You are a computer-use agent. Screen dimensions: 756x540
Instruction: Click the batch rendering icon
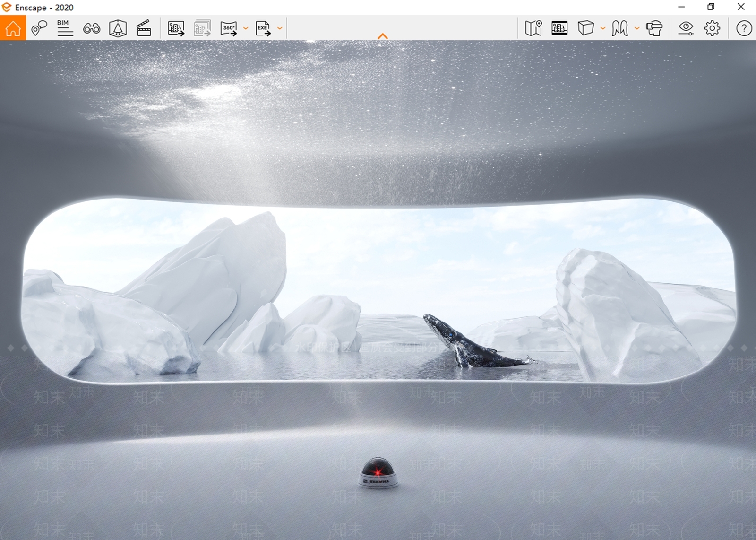tap(202, 28)
